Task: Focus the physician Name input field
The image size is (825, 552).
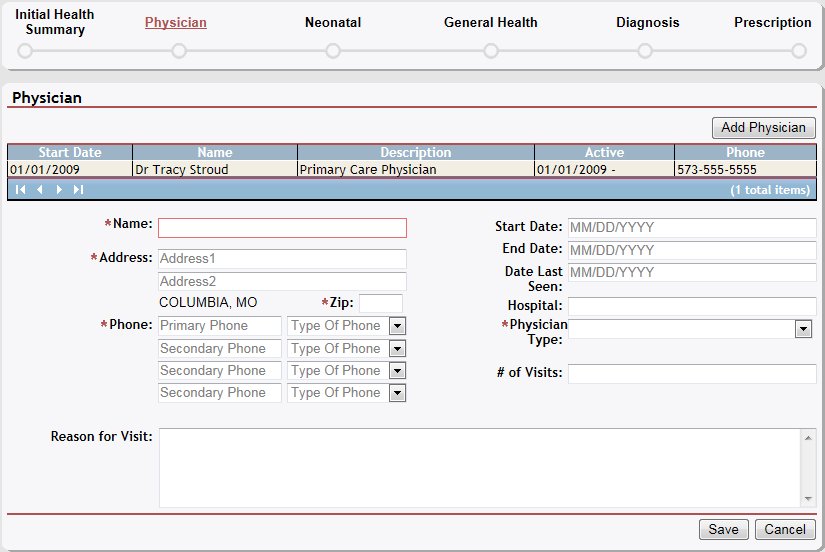Action: pyautogui.click(x=282, y=227)
